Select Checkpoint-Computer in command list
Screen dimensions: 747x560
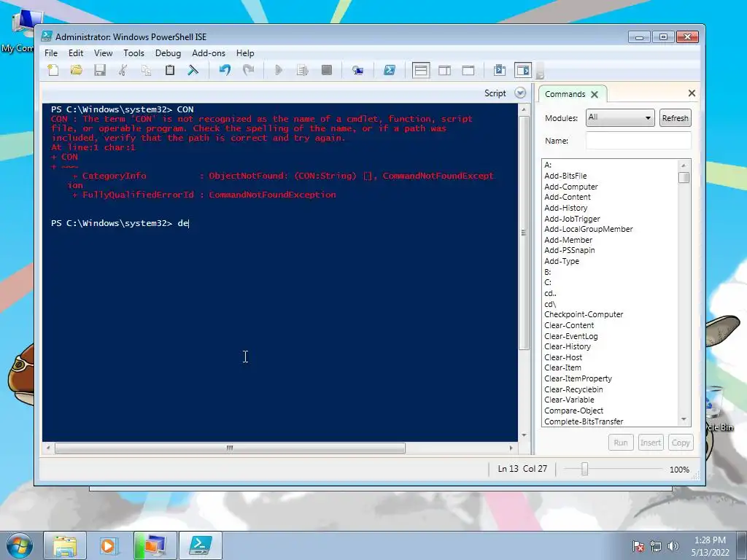click(x=584, y=314)
